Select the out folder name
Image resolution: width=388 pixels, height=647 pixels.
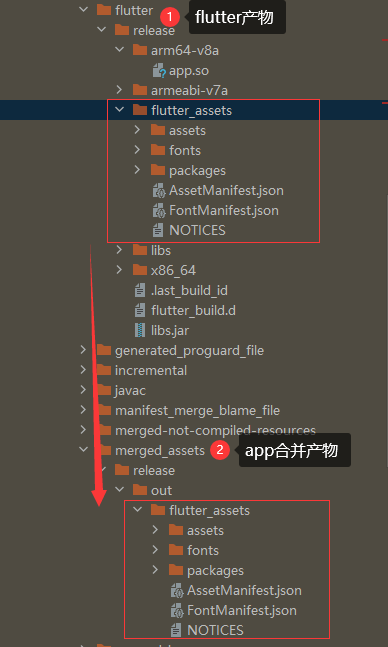161,491
